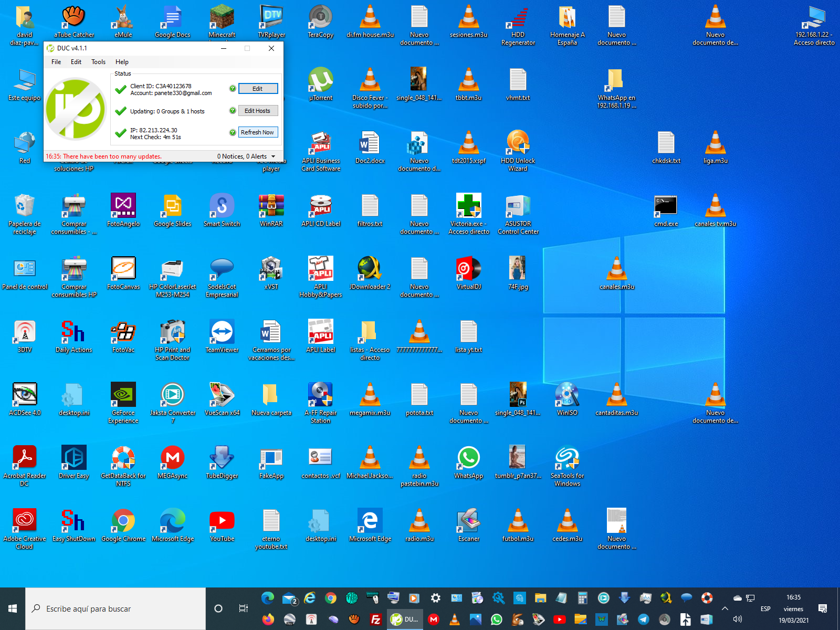Show hidden system tray icons chevron
The width and height of the screenshot is (840, 630).
tap(725, 608)
